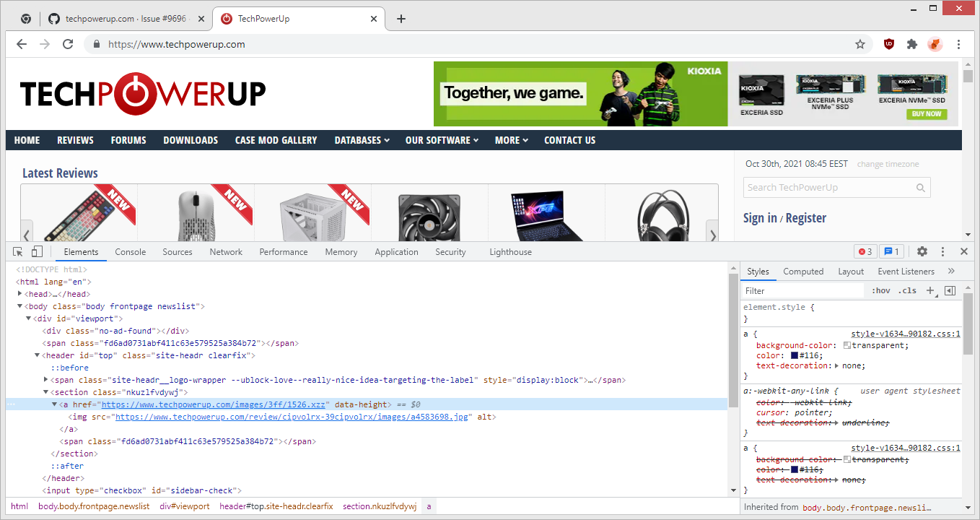The image size is (980, 520).
Task: Switch to the Console tab
Action: 130,251
